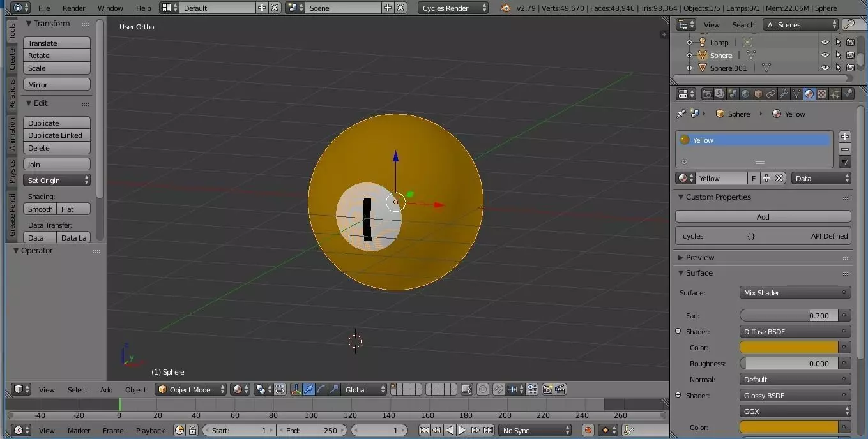Unlink the Yellow material with X
This screenshot has width=868, height=439.
779,179
